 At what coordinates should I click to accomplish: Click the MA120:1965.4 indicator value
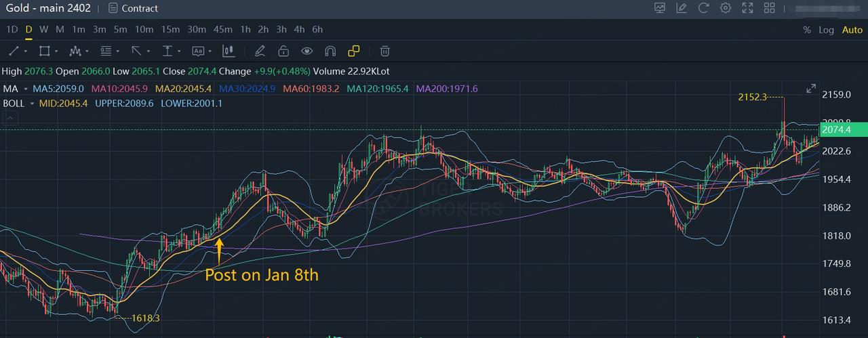tap(378, 89)
